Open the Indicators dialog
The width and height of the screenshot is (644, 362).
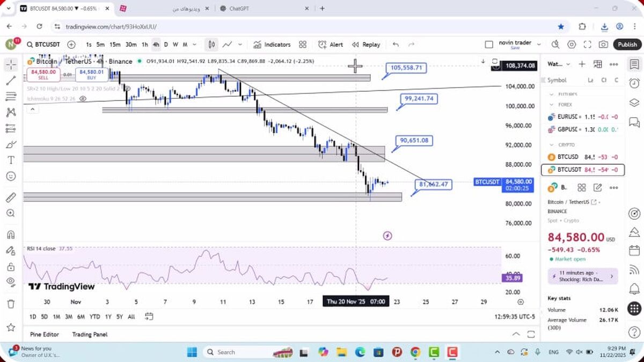[x=272, y=45]
